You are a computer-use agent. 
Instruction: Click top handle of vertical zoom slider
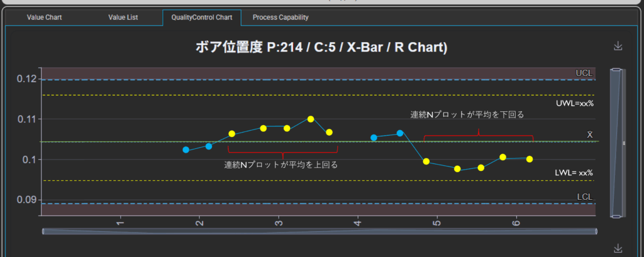[617, 70]
